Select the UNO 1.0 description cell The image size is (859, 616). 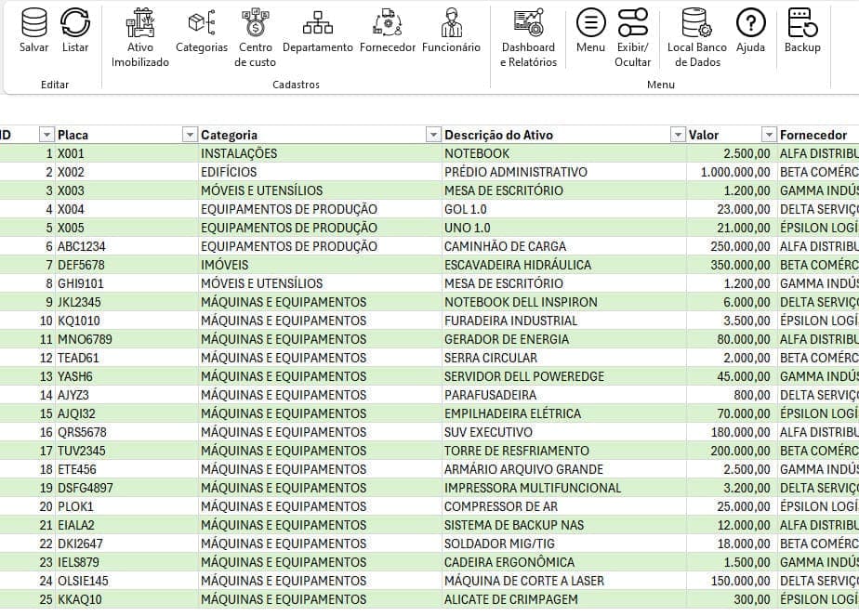click(x=564, y=228)
